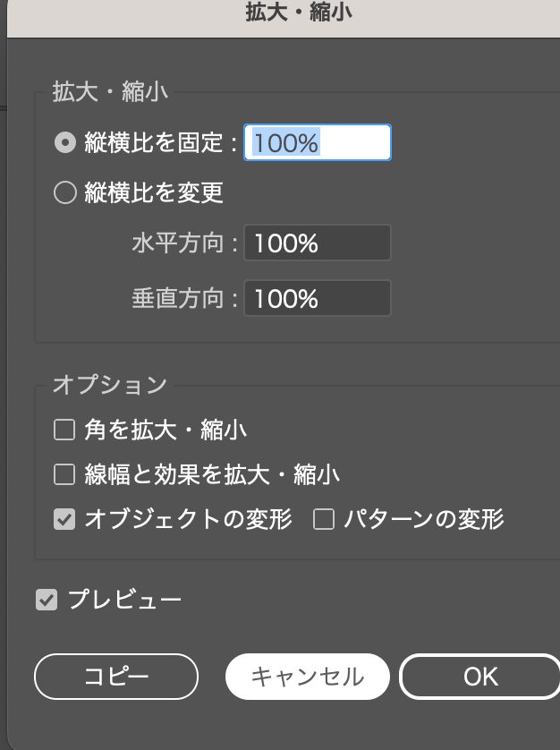Confirm the dialog with OK
Image resolution: width=560 pixels, height=750 pixels.
480,677
